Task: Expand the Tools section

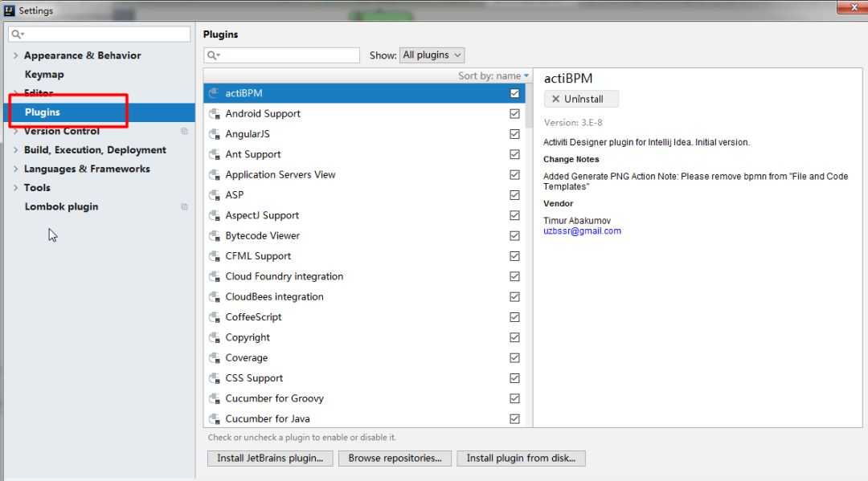Action: click(15, 187)
